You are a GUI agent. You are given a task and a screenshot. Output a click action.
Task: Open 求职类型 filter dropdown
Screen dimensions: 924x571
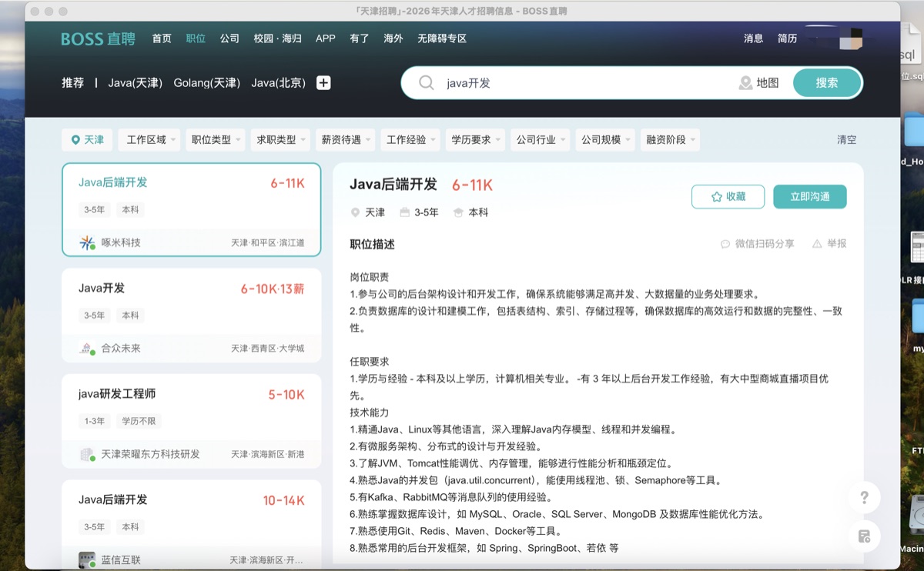point(280,140)
